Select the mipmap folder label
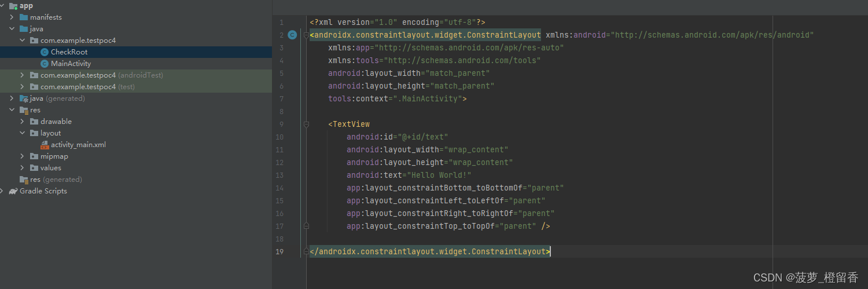This screenshot has width=868, height=289. 54,156
